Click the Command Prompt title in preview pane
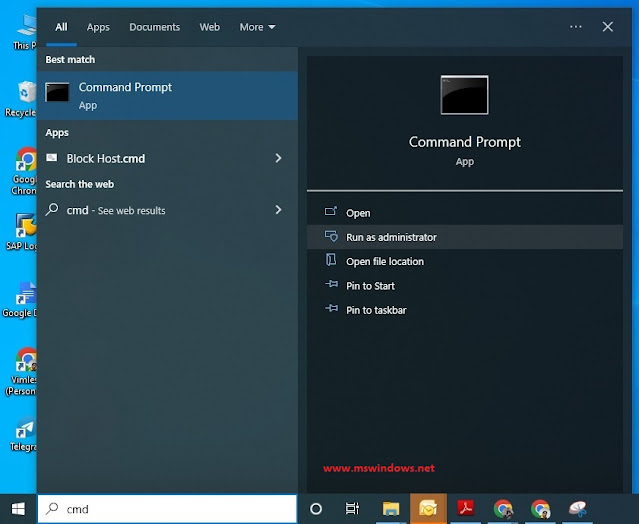The width and height of the screenshot is (639, 524). click(465, 142)
